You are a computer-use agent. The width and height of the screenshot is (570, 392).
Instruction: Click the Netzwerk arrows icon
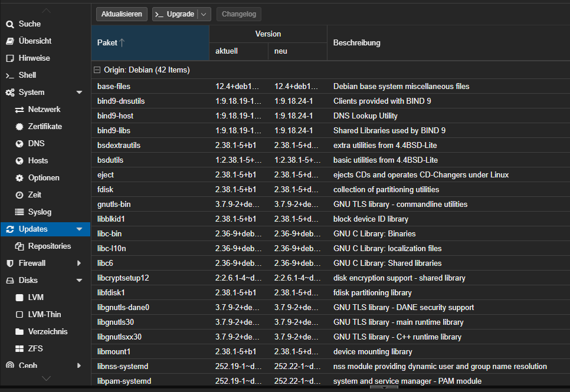pyautogui.click(x=19, y=110)
